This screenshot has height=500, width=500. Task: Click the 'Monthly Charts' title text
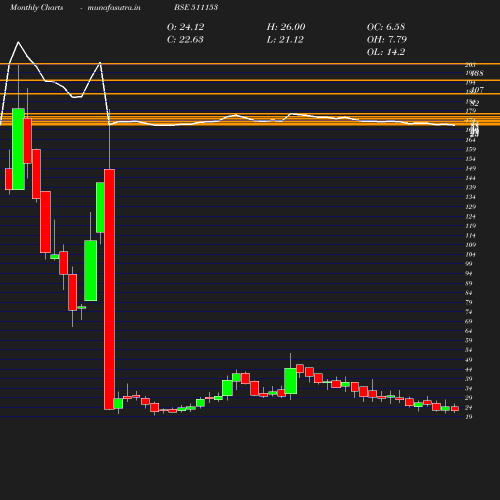pyautogui.click(x=36, y=7)
